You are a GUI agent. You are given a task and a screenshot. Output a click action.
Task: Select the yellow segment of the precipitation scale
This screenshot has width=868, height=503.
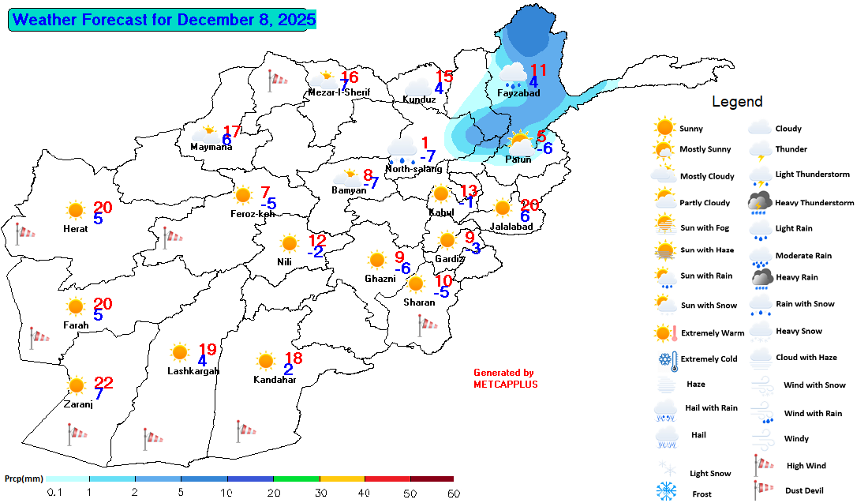click(x=342, y=479)
